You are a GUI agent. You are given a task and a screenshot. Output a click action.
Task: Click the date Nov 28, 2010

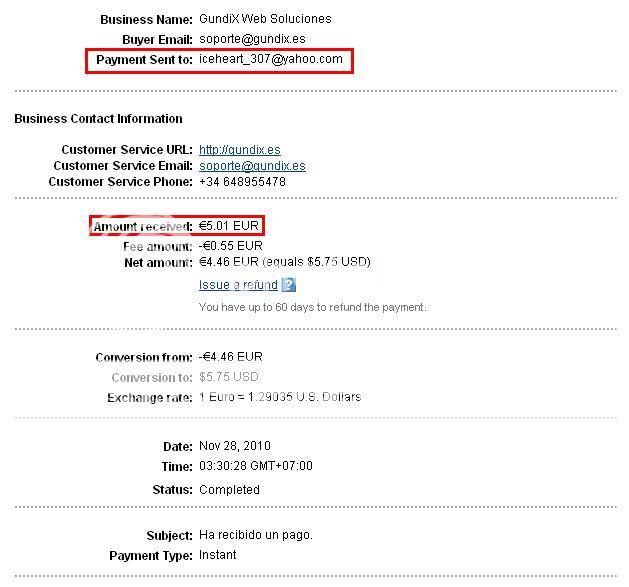235,446
